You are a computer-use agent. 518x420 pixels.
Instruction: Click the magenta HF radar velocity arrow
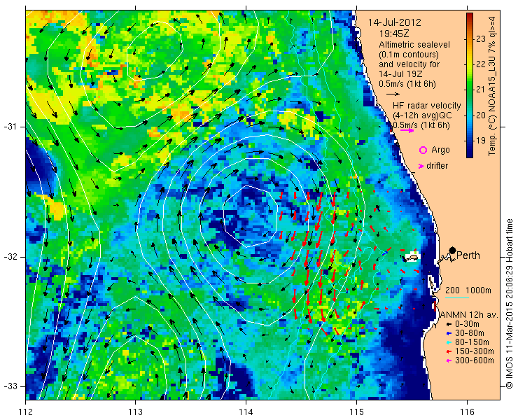coord(407,130)
